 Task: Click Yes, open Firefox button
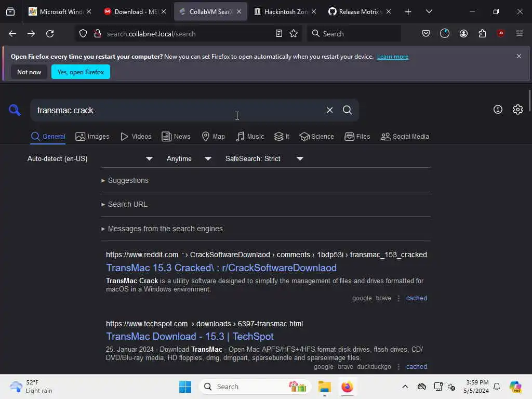pyautogui.click(x=81, y=72)
